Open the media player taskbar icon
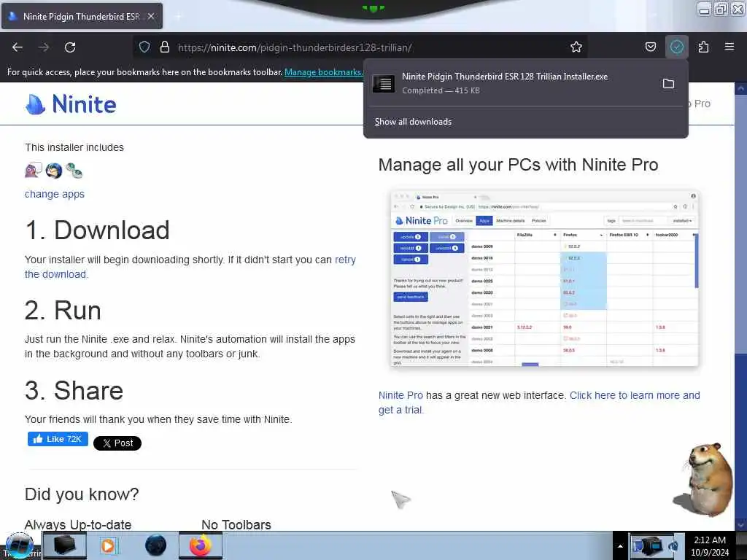Screen dimensions: 747x560 pyautogui.click(x=108, y=545)
